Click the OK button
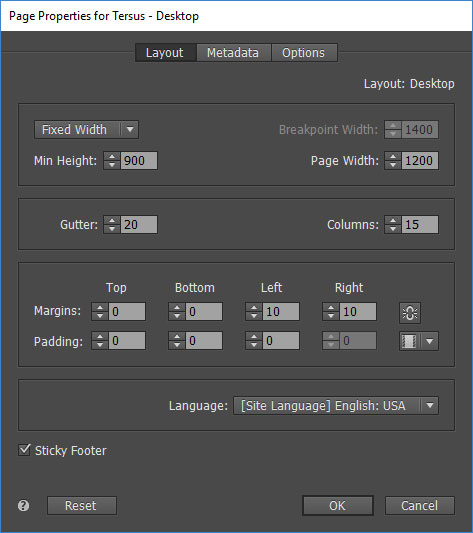 (338, 505)
